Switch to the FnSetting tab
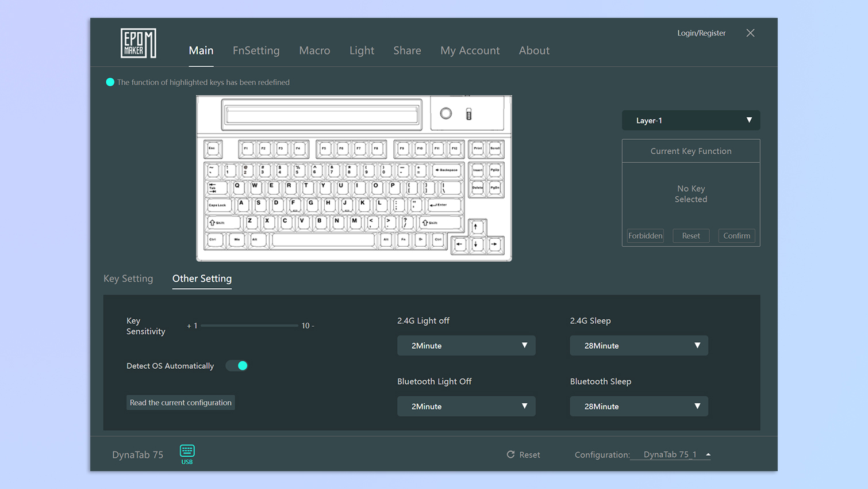Screen dimensions: 868x489 pos(256,51)
